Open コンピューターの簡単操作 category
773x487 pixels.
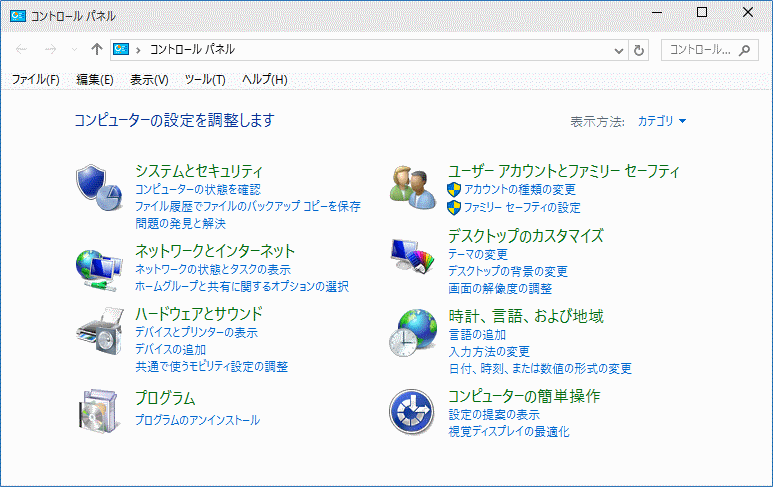coord(524,396)
